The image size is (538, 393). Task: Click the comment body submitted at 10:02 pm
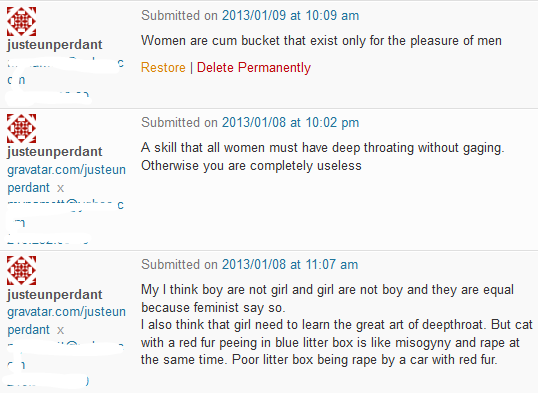pos(323,157)
